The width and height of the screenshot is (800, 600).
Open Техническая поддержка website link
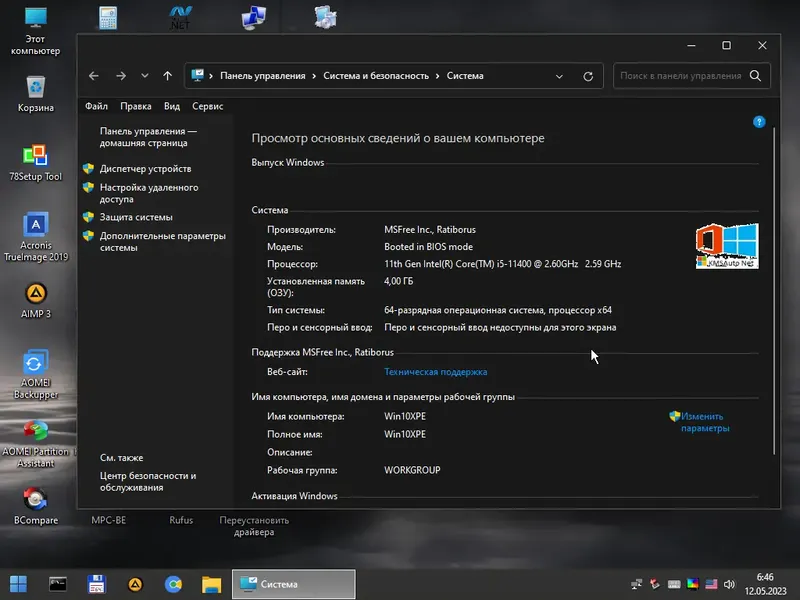click(436, 372)
